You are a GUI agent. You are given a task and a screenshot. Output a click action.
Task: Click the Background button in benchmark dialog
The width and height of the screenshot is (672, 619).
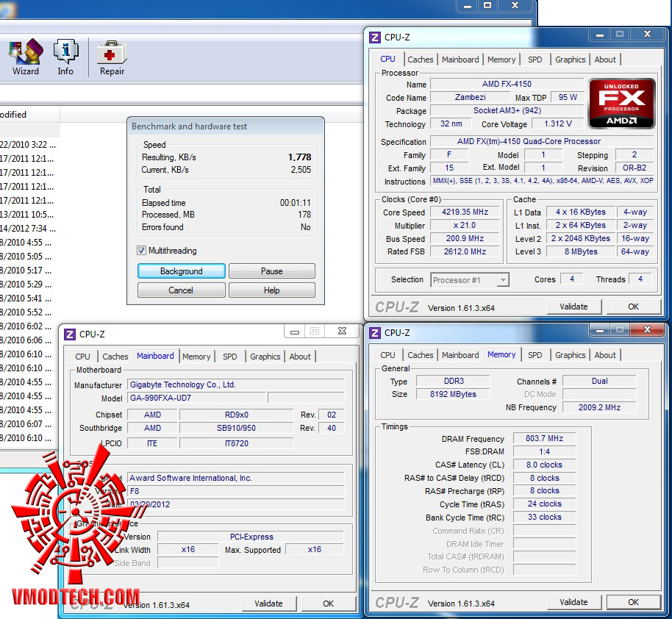pyautogui.click(x=182, y=271)
